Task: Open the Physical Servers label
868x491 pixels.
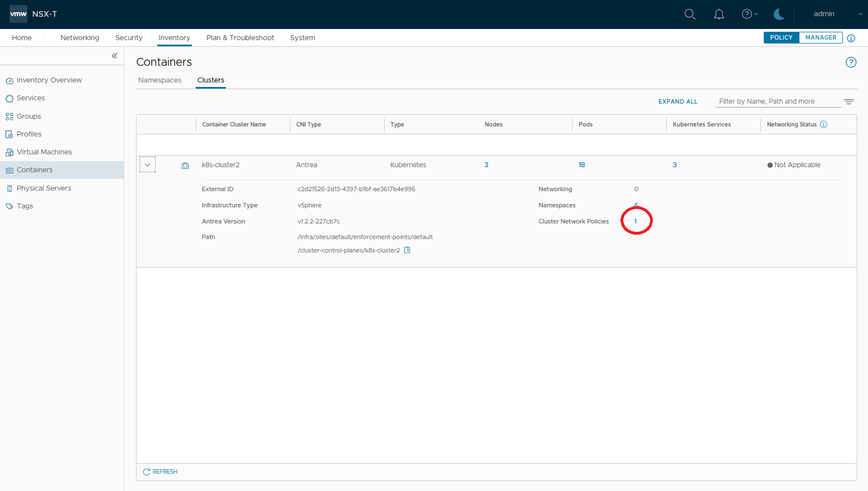Action: 44,188
